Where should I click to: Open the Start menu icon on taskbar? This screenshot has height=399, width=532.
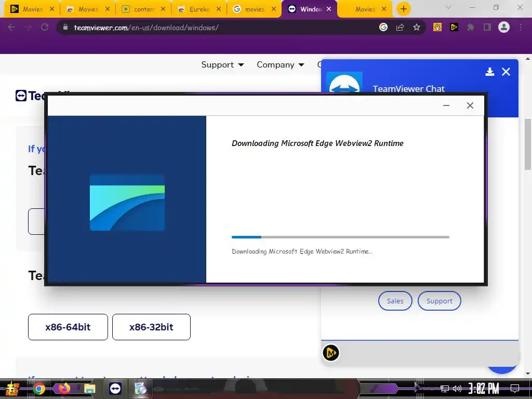click(12, 389)
